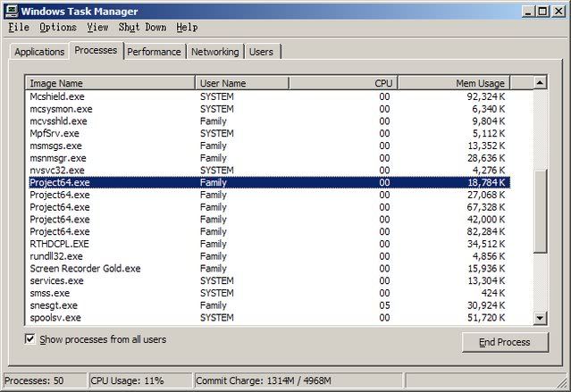Viewport: 571px width, 392px height.
Task: Select the Screen Recorder Gold.exe process
Action: [270, 269]
